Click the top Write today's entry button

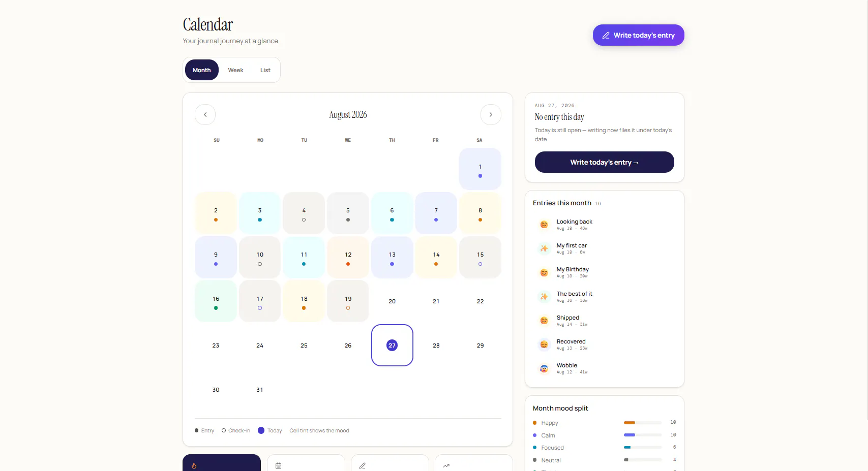click(639, 35)
